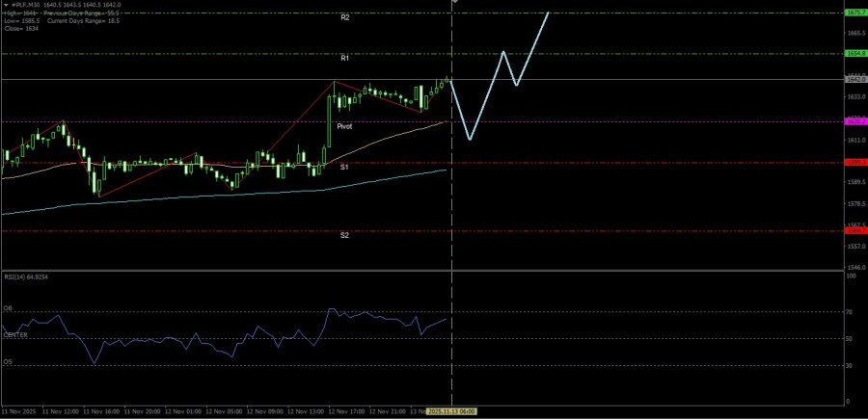Open the chart menu triangle beside #PLF,M30
Viewport: 868px width, 420px height.
coord(6,5)
